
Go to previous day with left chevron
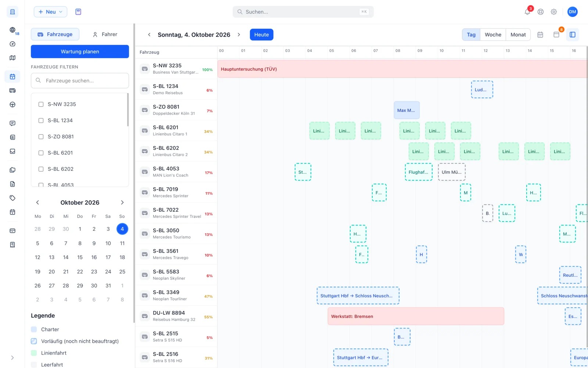tap(149, 35)
